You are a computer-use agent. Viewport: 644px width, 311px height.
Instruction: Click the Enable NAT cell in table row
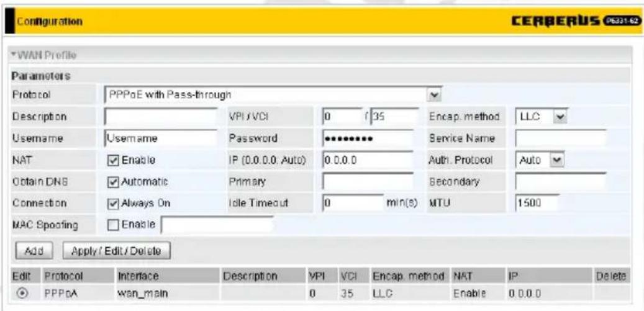470,294
